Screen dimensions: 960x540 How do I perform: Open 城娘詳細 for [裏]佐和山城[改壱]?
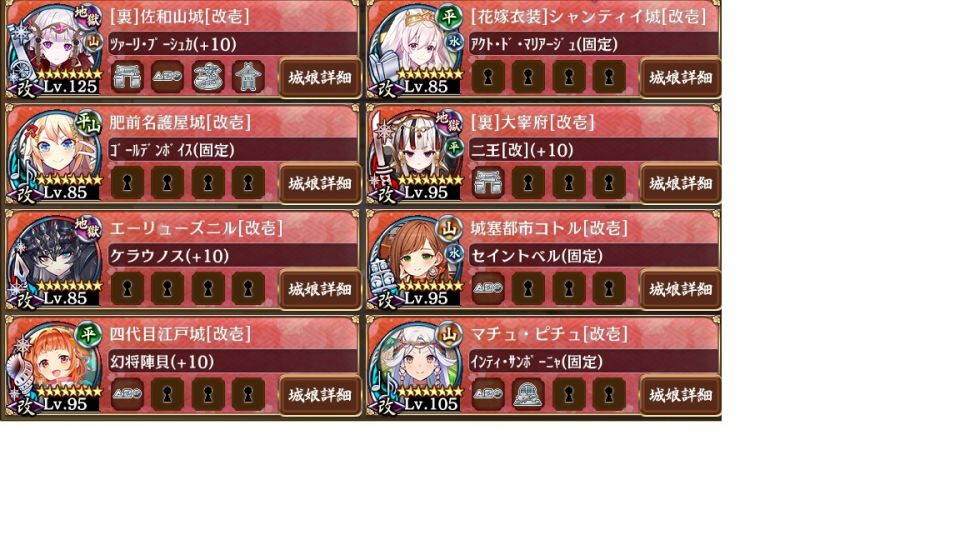[320, 78]
